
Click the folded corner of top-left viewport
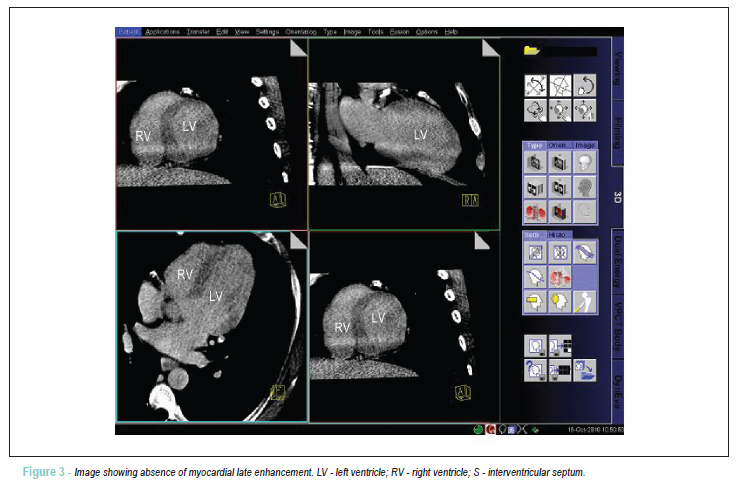pos(298,48)
